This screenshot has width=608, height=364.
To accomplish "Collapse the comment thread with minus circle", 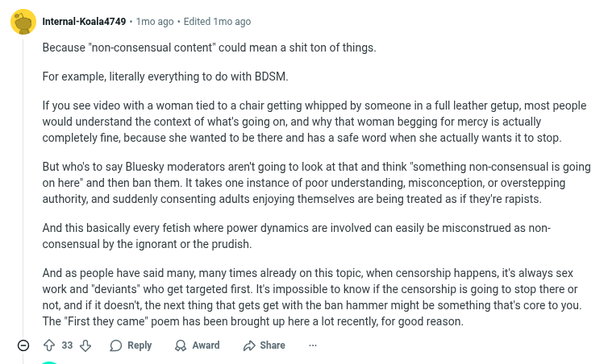I will [23, 345].
